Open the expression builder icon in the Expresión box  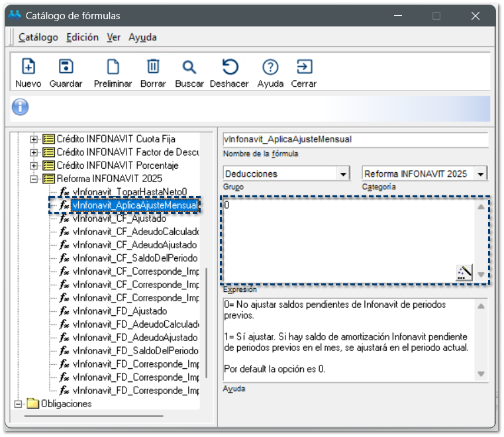(464, 273)
